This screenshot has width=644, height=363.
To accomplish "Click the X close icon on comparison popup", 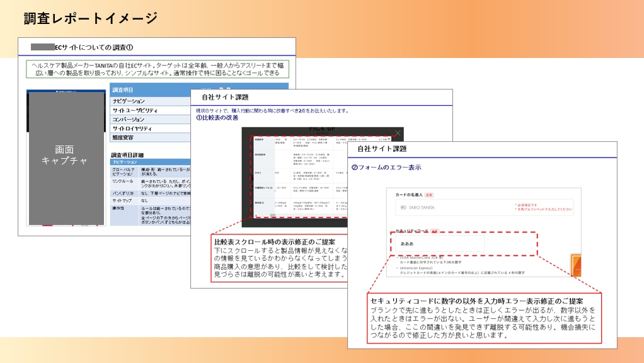I will [x=398, y=133].
